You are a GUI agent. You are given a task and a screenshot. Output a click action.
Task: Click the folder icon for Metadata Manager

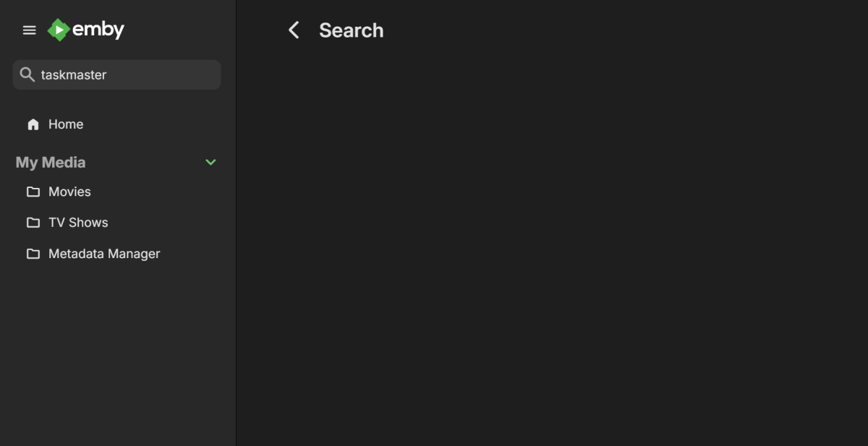[x=33, y=254]
